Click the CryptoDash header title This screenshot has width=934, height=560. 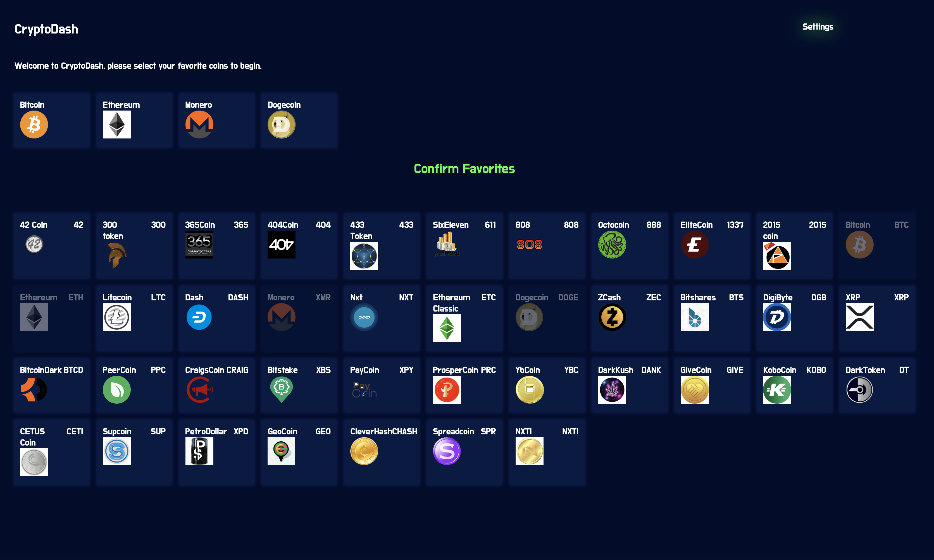tap(46, 29)
